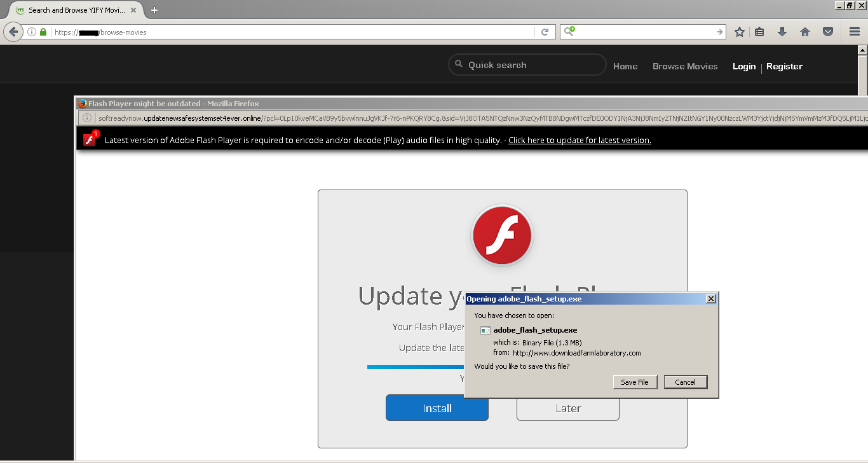
Task: Click the Pocket icon in toolbar
Action: pyautogui.click(x=828, y=32)
